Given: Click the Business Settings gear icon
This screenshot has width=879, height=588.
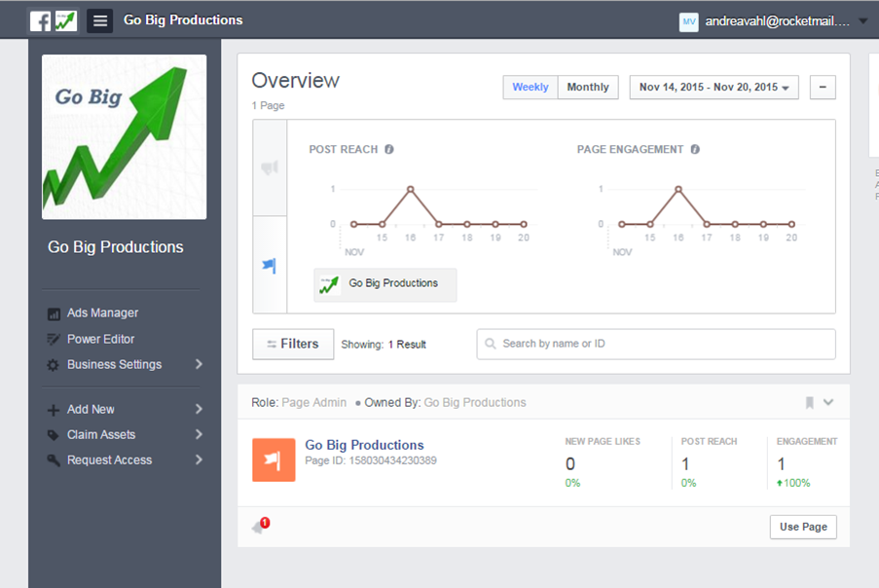Looking at the screenshot, I should click(x=53, y=365).
